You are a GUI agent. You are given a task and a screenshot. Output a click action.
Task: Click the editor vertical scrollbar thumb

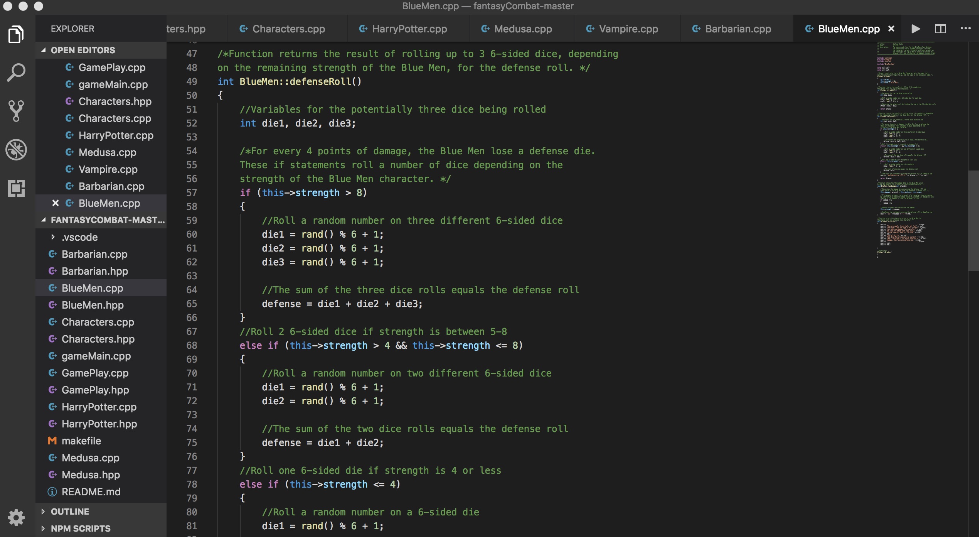(x=973, y=220)
